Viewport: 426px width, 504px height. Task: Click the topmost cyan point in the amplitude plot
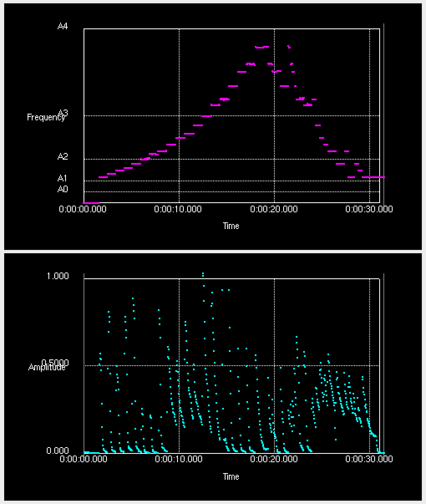tap(203, 274)
